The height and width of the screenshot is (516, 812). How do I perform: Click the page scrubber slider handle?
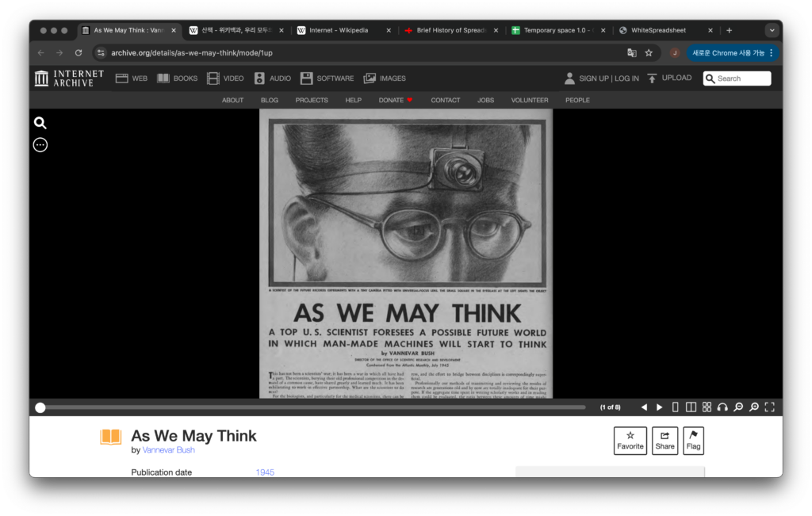click(40, 407)
